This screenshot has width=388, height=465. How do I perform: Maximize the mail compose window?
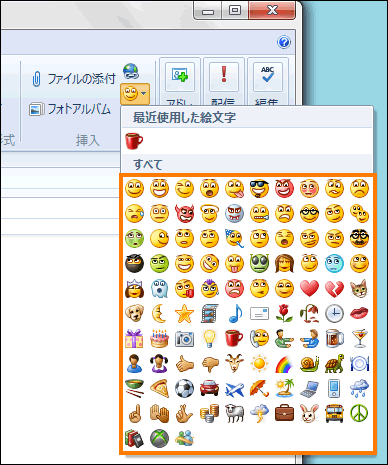pyautogui.click(x=235, y=10)
